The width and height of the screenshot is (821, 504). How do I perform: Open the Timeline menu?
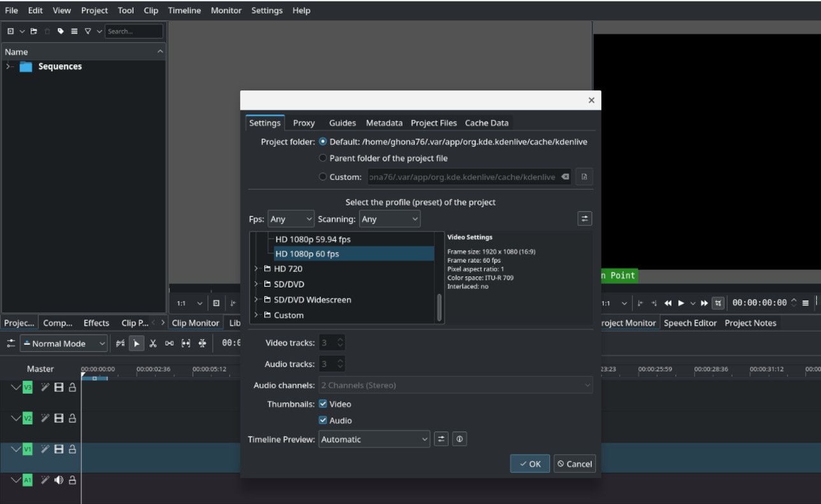[184, 10]
